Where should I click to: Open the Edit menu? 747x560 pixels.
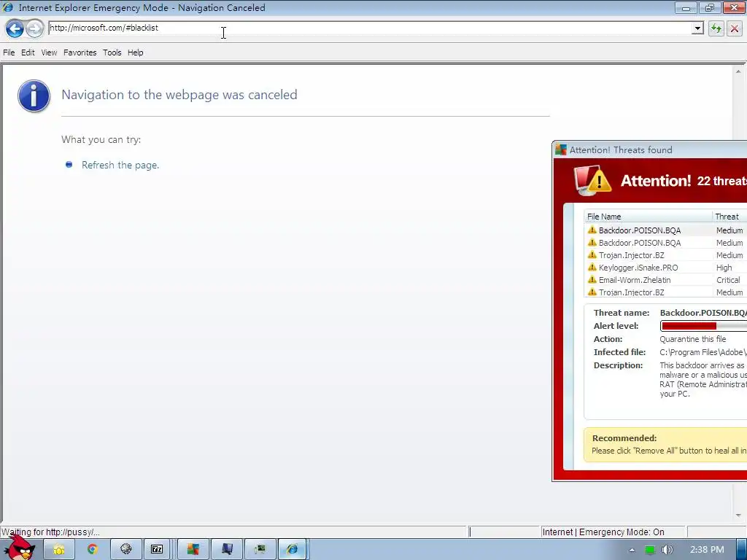point(28,52)
